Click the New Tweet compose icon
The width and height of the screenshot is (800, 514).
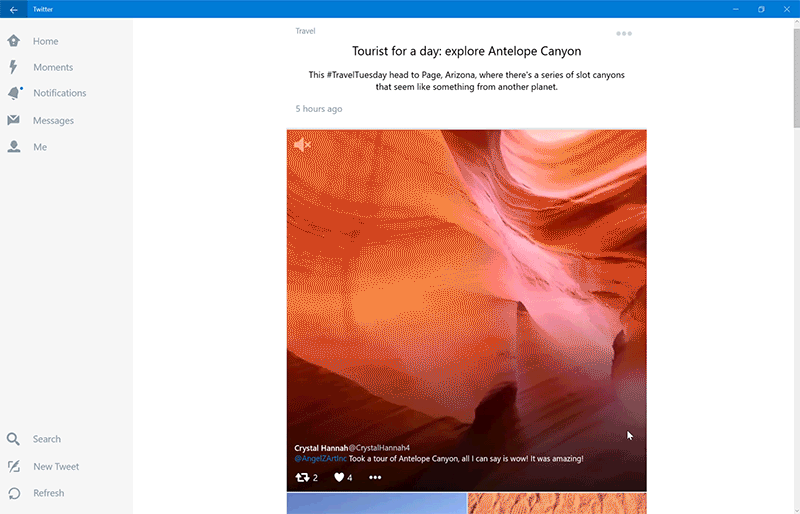pos(14,466)
